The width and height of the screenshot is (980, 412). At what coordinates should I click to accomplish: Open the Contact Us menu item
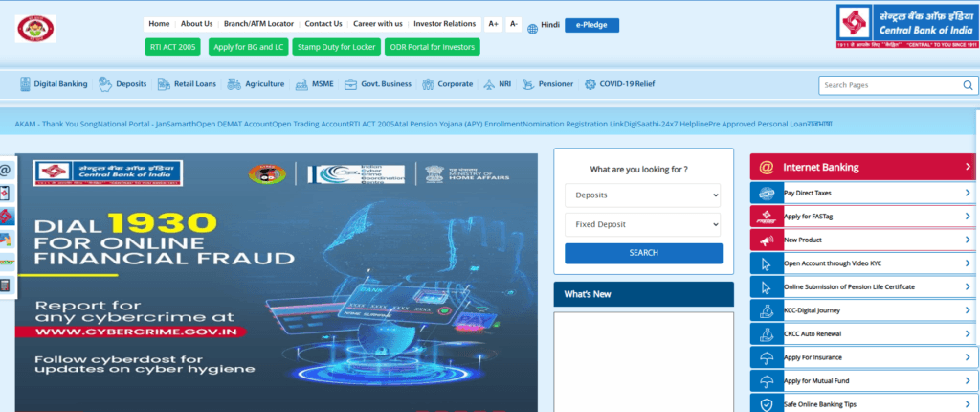[x=323, y=24]
